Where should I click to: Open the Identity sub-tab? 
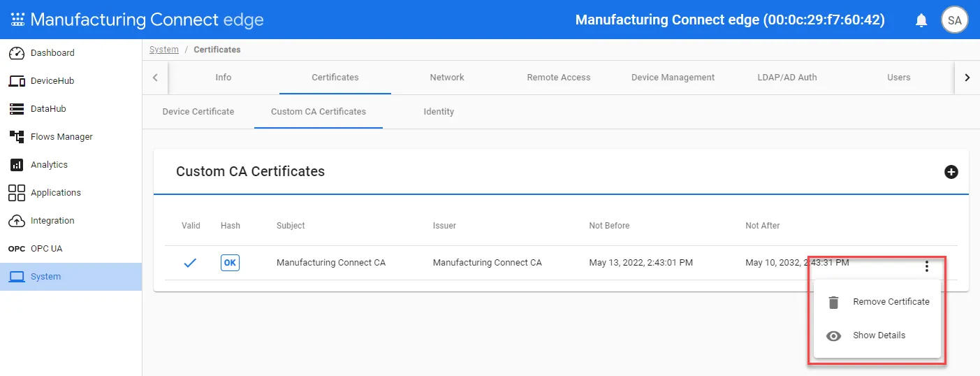439,112
